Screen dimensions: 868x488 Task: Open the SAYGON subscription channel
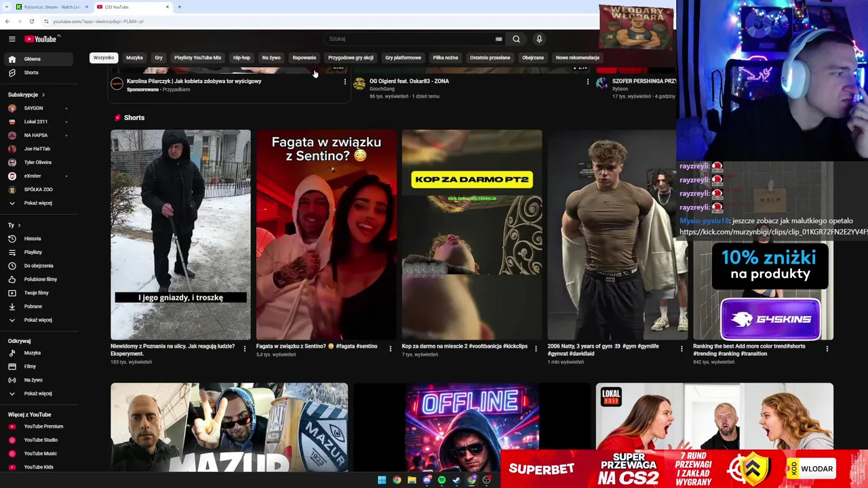[x=37, y=108]
